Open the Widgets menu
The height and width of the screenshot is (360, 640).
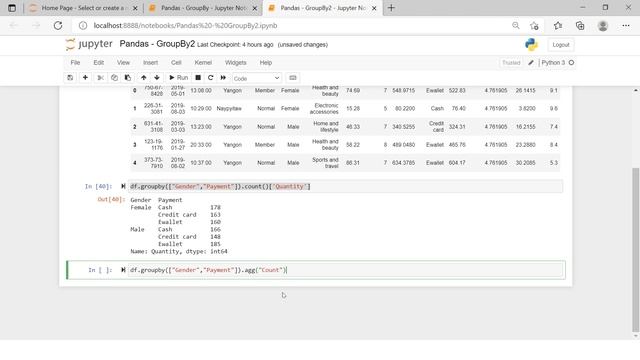pos(236,63)
